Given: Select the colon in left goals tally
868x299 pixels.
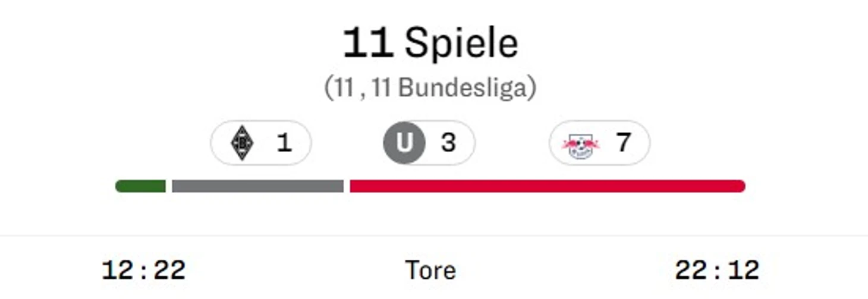Looking at the screenshot, I should (143, 272).
